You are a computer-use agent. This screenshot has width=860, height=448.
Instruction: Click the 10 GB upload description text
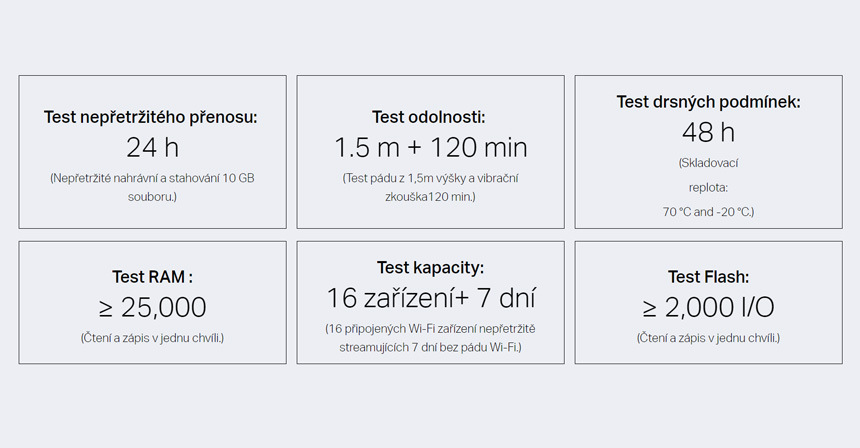click(x=152, y=187)
